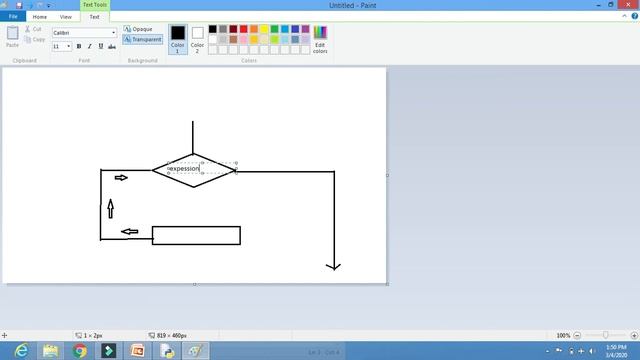Image resolution: width=640 pixels, height=360 pixels.
Task: Click the zoom slider handle
Action: click(x=606, y=335)
